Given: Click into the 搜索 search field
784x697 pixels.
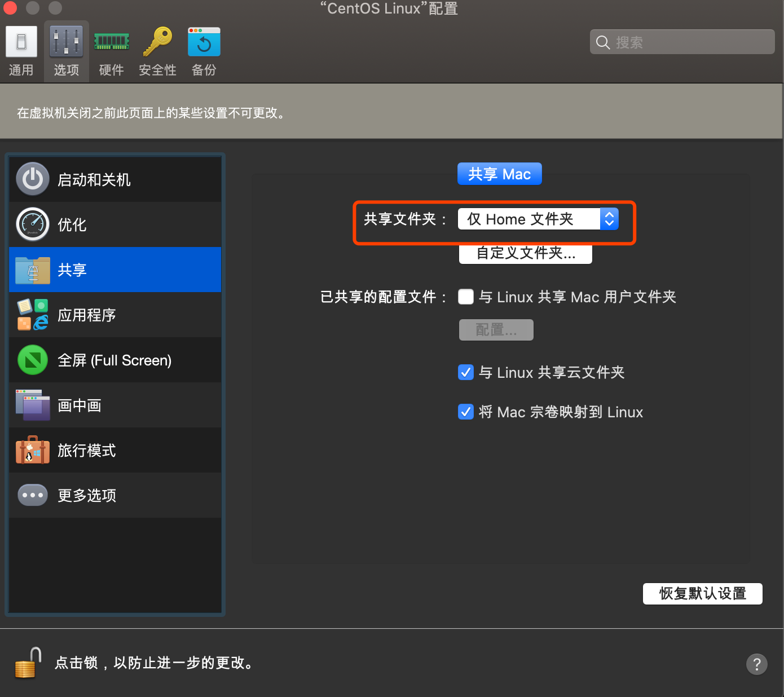Looking at the screenshot, I should [682, 42].
